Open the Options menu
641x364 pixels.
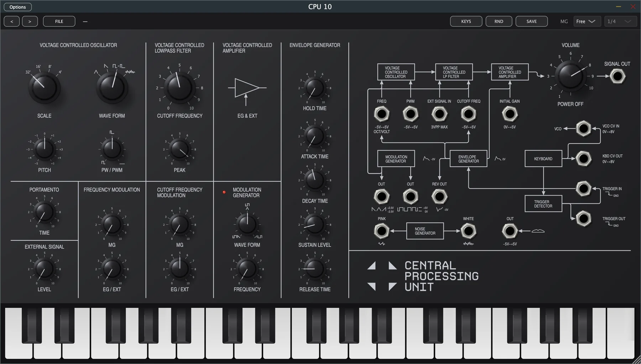pyautogui.click(x=18, y=7)
